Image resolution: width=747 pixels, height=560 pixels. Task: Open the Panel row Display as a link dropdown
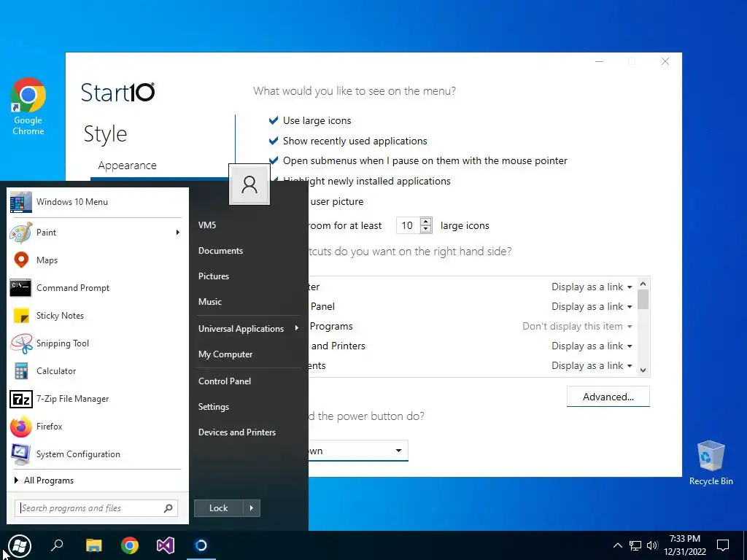[592, 307]
